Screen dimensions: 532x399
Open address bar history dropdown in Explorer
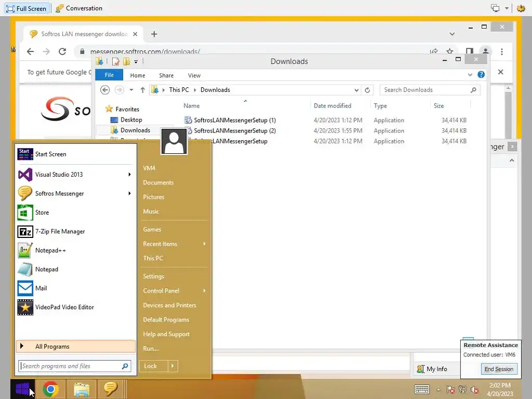coord(356,90)
